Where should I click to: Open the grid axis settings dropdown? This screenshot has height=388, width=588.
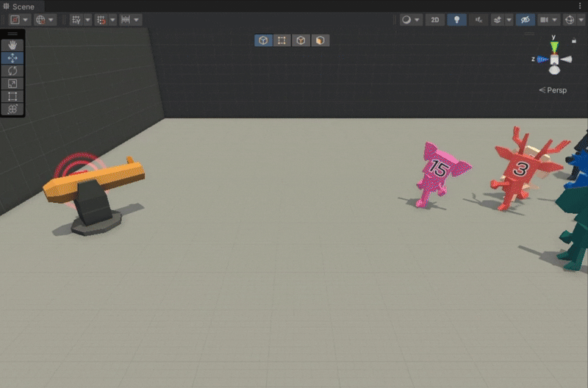[87, 20]
